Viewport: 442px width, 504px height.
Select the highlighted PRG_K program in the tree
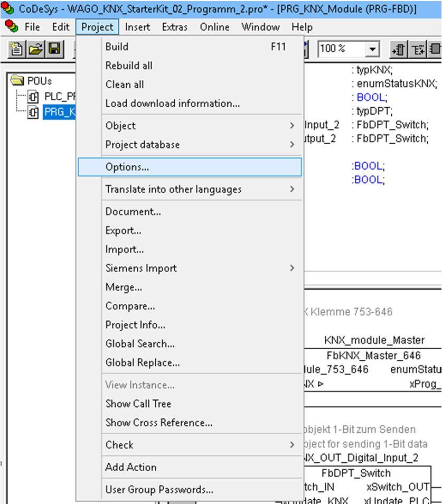tap(51, 112)
